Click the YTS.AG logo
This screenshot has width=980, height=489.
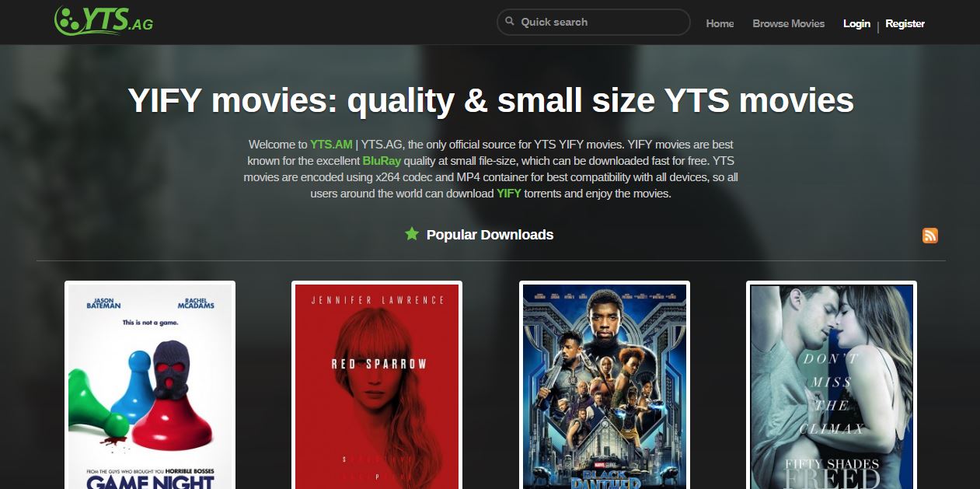103,20
